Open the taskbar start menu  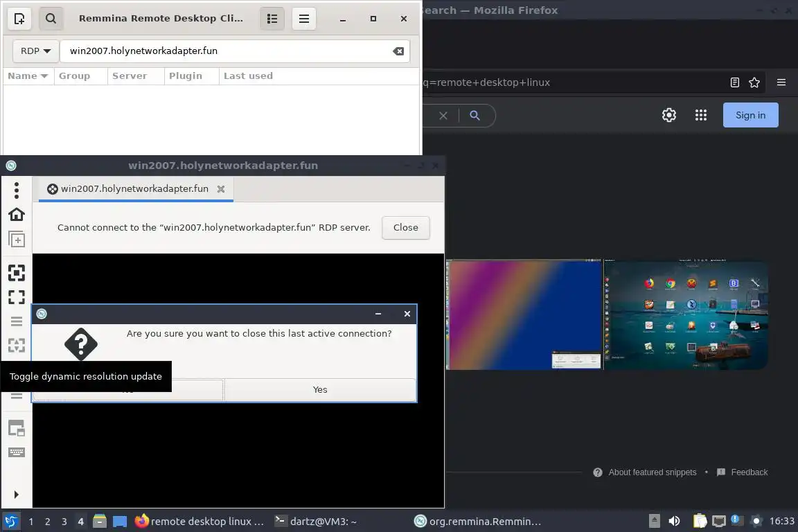click(10, 522)
